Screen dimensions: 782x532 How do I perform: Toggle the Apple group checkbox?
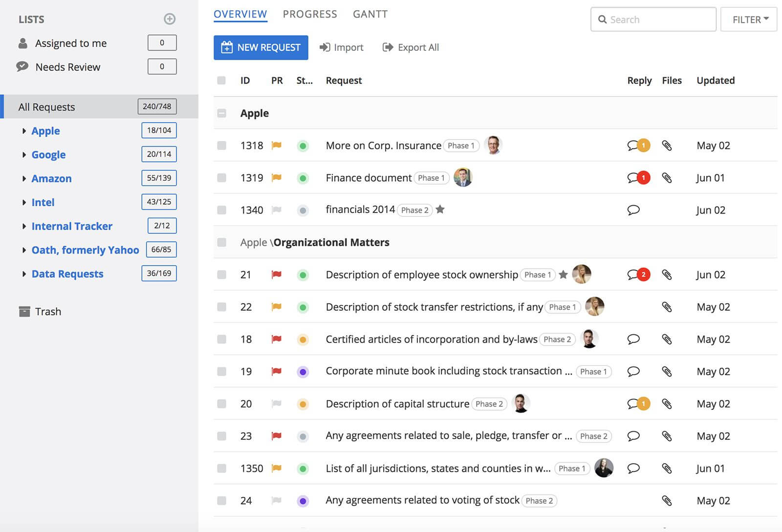[221, 113]
